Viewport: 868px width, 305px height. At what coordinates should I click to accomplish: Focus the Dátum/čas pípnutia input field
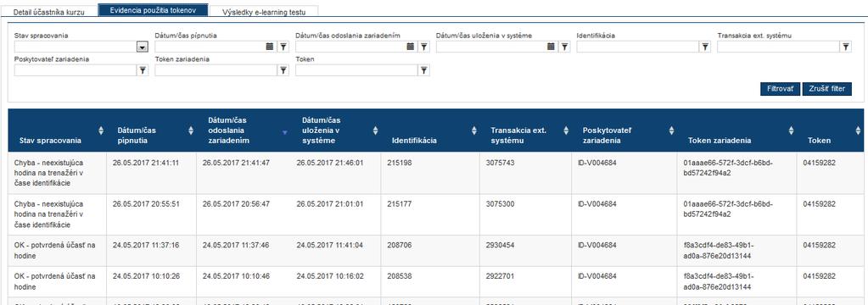[x=210, y=47]
